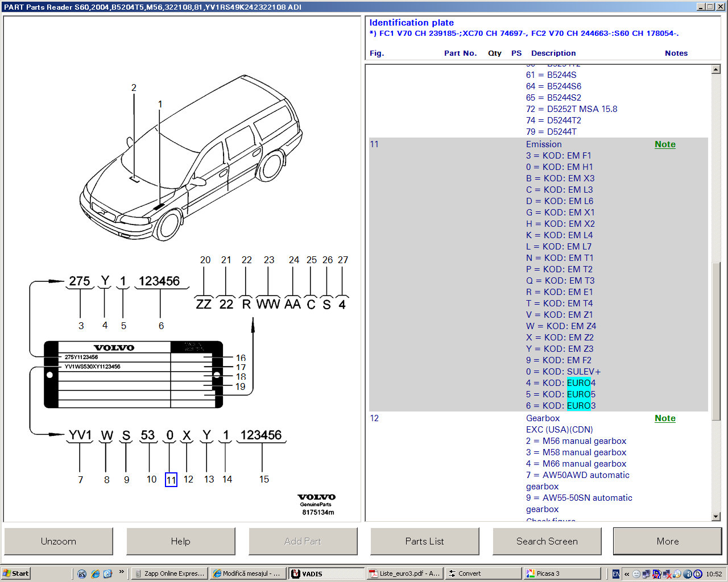Click the system clock 10:52

click(x=714, y=574)
